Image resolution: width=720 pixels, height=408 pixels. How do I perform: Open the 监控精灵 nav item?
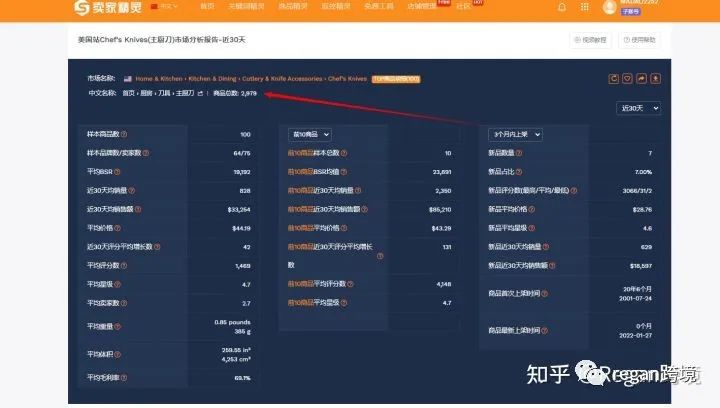pyautogui.click(x=335, y=6)
